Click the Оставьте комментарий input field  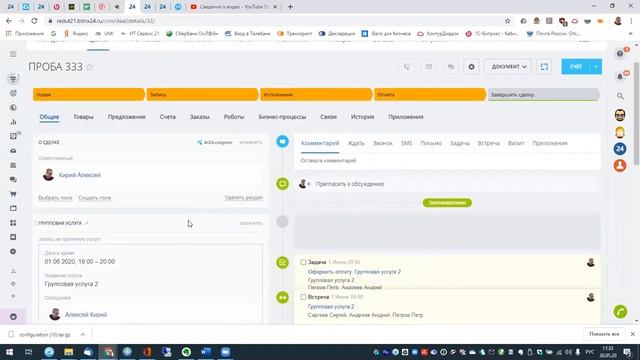[x=447, y=161]
